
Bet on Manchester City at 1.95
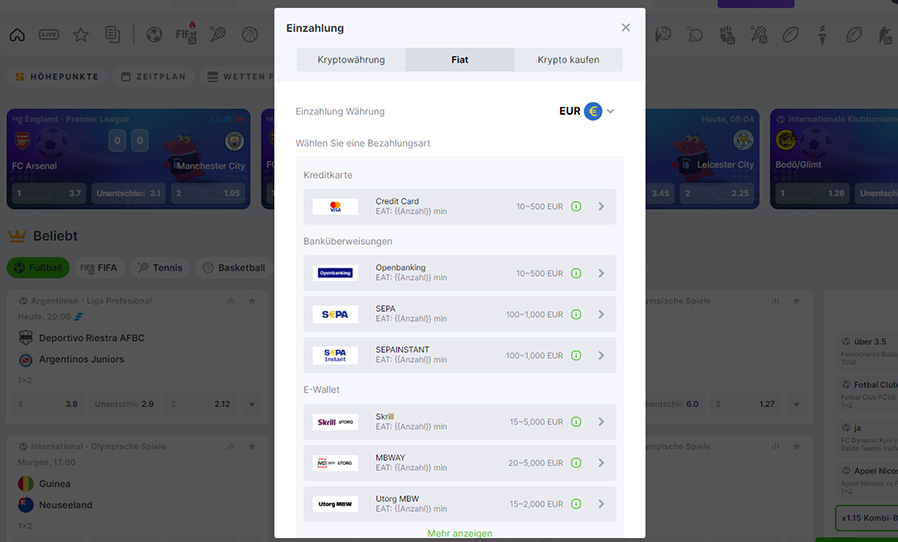tap(208, 193)
